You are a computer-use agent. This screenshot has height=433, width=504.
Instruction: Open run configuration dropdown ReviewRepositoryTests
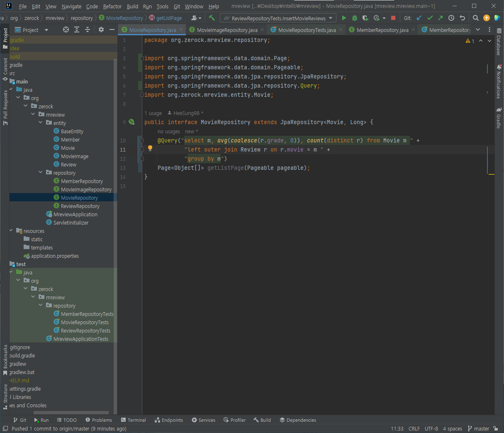[x=278, y=18]
